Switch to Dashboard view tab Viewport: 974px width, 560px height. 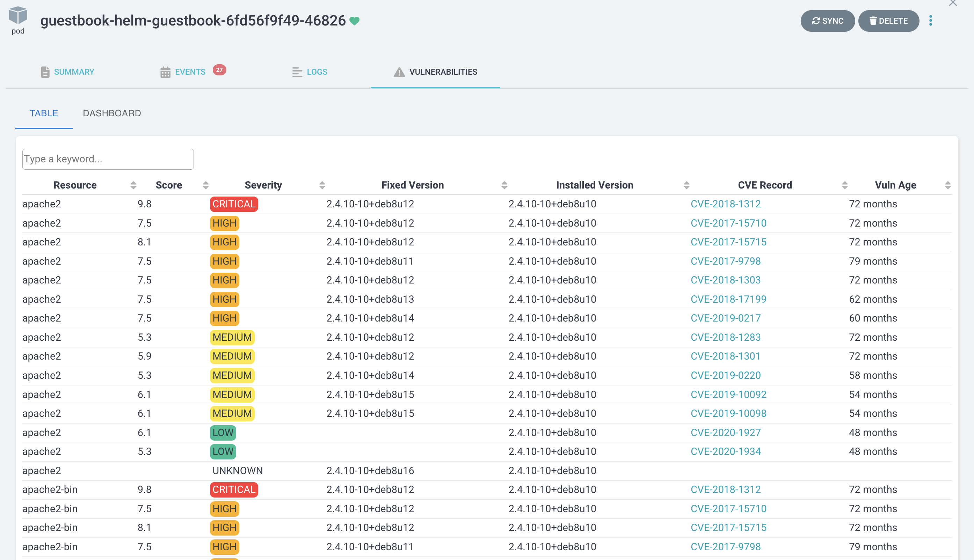[112, 113]
